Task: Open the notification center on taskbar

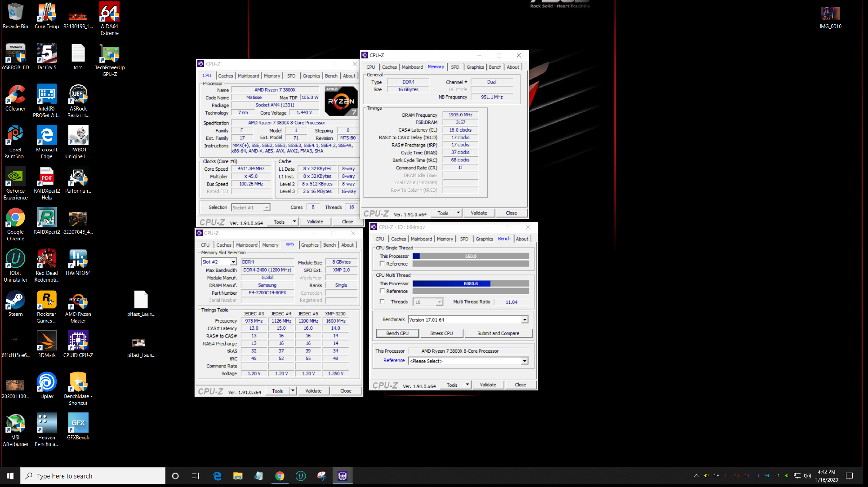Action: [x=849, y=476]
